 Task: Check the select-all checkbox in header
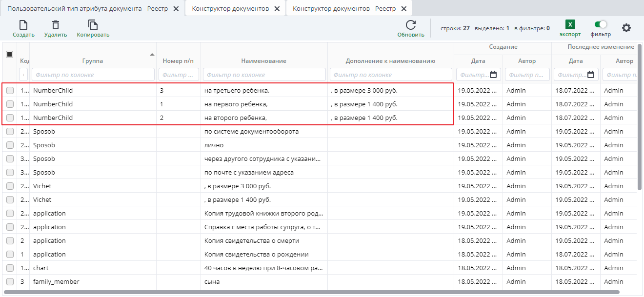coord(9,54)
